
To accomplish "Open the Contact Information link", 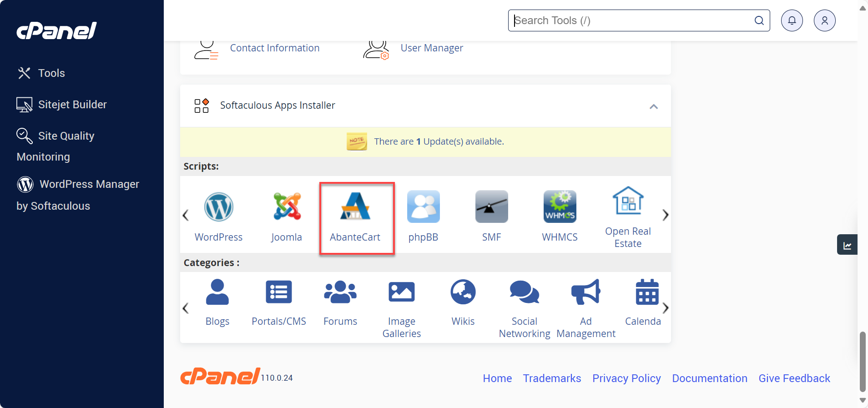I will [x=274, y=48].
